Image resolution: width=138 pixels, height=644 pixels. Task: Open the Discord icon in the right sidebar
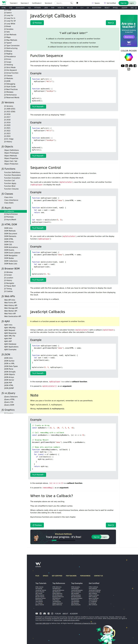click(131, 66)
